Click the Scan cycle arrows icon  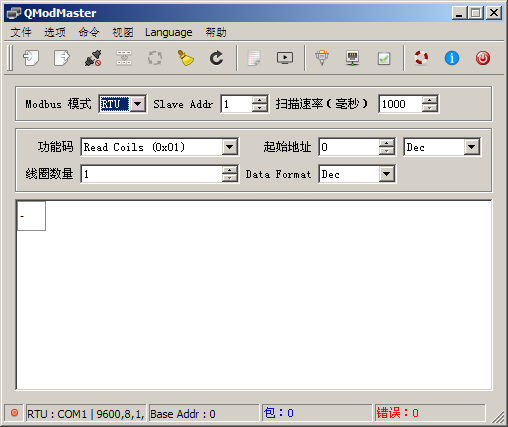click(155, 58)
